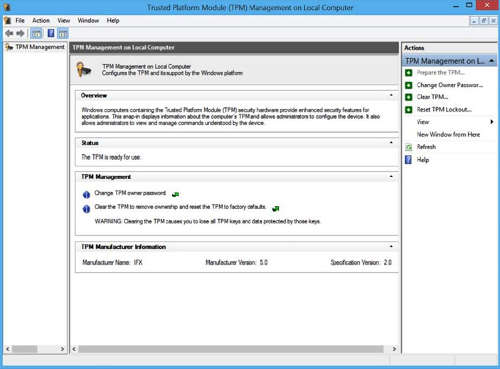Click the info icon beside Change TPM owner password
This screenshot has height=369, width=500.
point(86,194)
